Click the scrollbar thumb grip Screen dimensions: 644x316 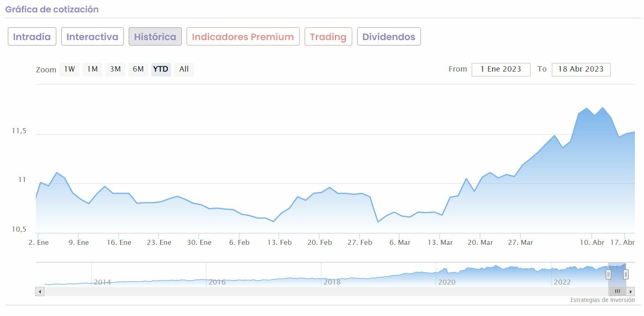click(x=617, y=292)
